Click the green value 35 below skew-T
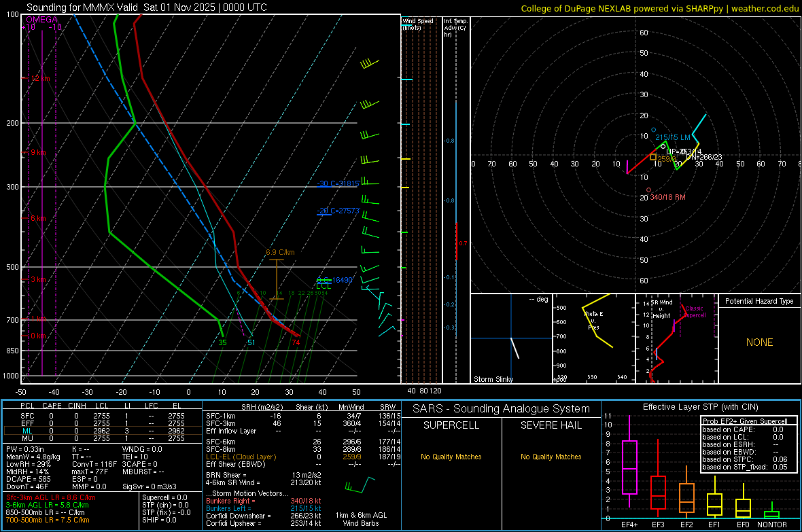The width and height of the screenshot is (802, 532). coord(222,342)
